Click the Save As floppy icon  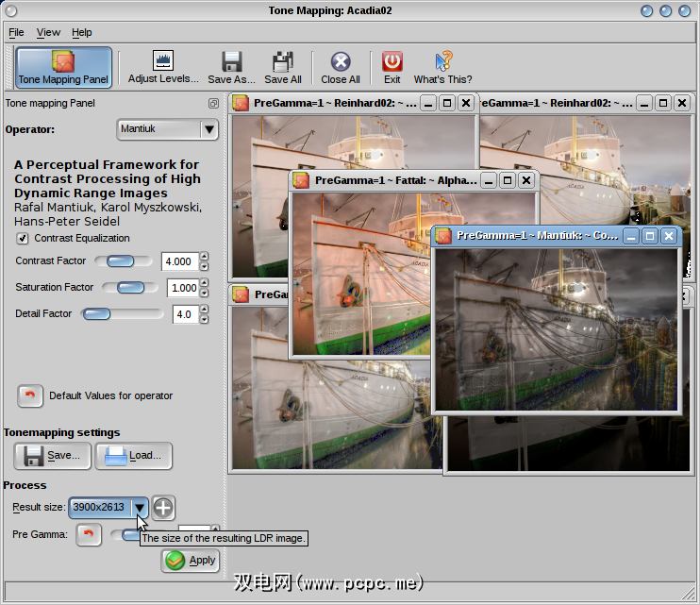pos(232,61)
